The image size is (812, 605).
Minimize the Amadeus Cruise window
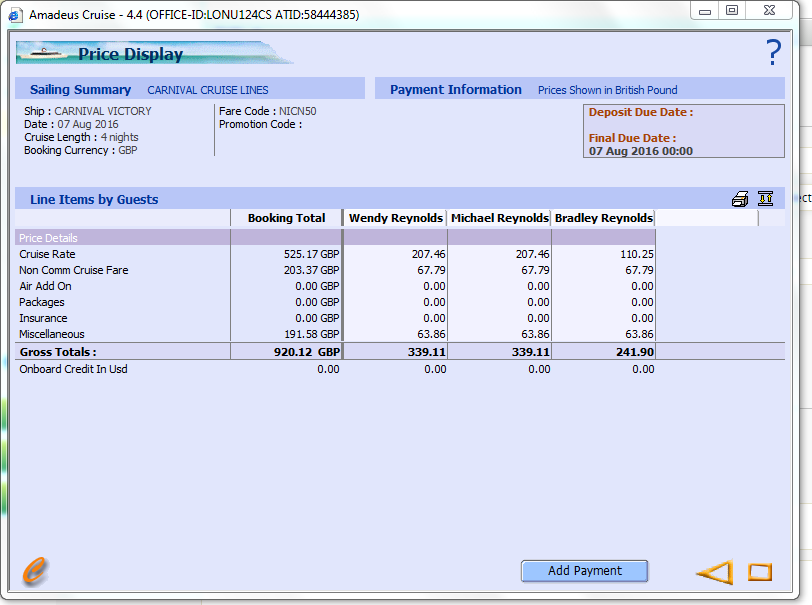[705, 11]
